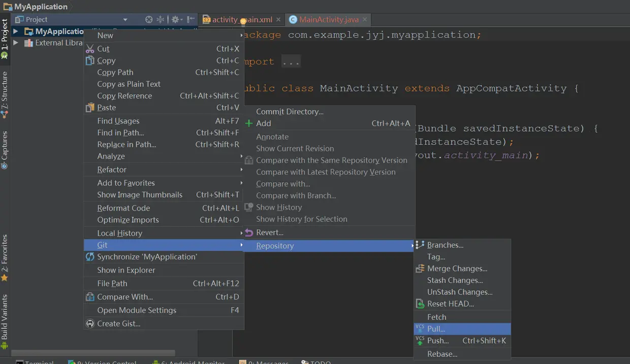Click the MyApplication folder icon in breadcrumb
This screenshot has width=630, height=364.
[x=8, y=7]
